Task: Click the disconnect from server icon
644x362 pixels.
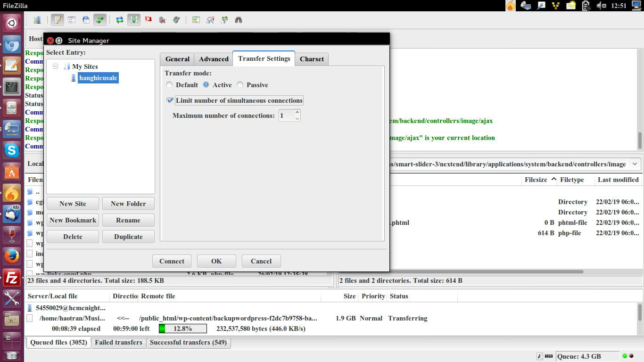Action: click(x=162, y=20)
